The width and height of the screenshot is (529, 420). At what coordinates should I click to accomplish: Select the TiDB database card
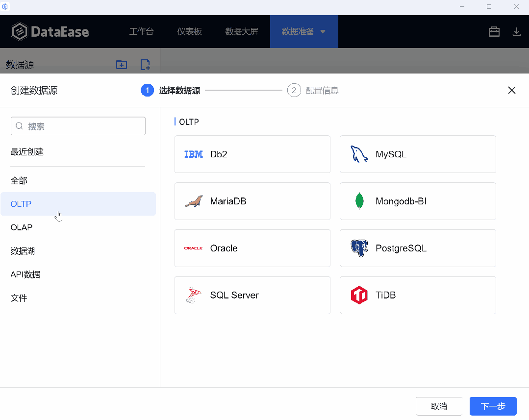click(418, 295)
